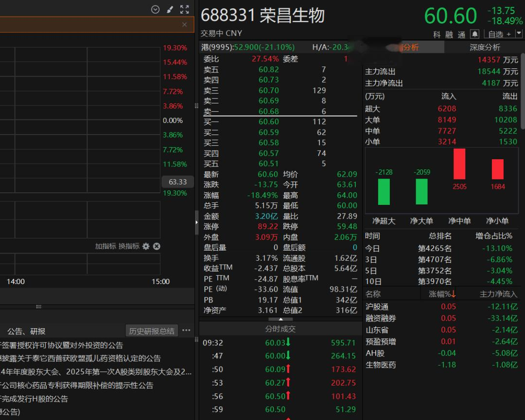Click the small triangle above 分时成交 to expand

pos(280,319)
